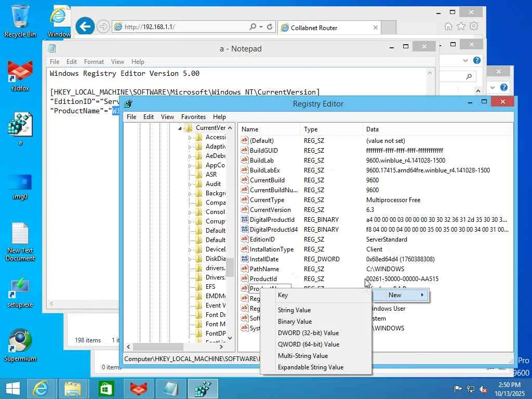Click the Data column header
Viewport: 532px width, 399px height.
(x=437, y=129)
